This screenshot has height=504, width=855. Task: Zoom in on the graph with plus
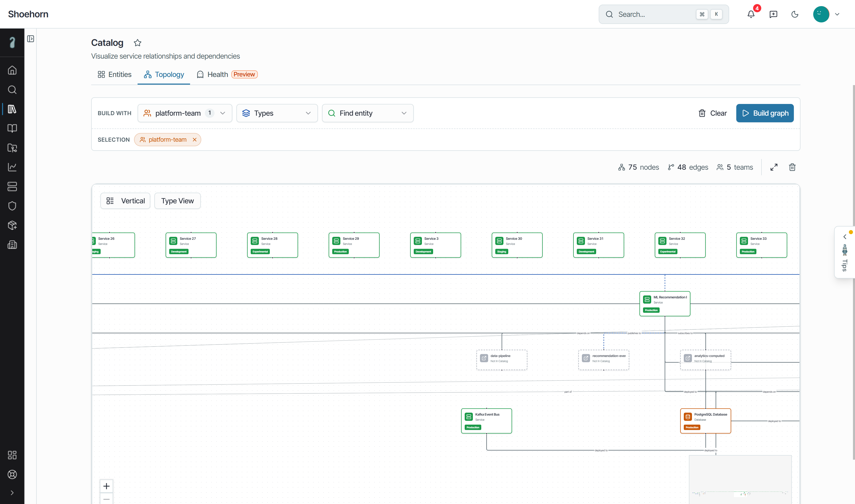click(x=106, y=486)
